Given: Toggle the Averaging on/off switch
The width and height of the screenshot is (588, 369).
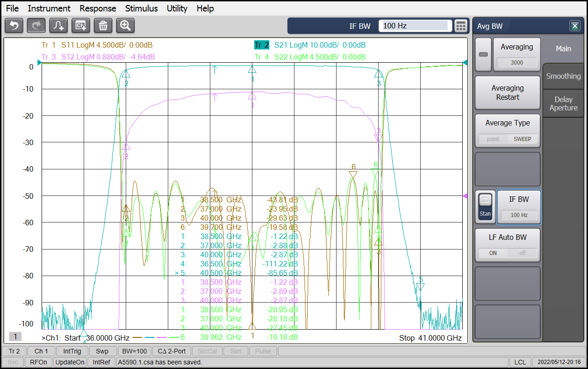Looking at the screenshot, I should click(x=483, y=54).
